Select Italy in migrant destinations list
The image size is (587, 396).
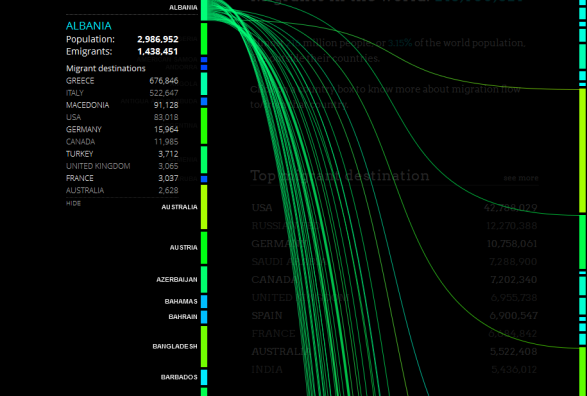pyautogui.click(x=122, y=93)
